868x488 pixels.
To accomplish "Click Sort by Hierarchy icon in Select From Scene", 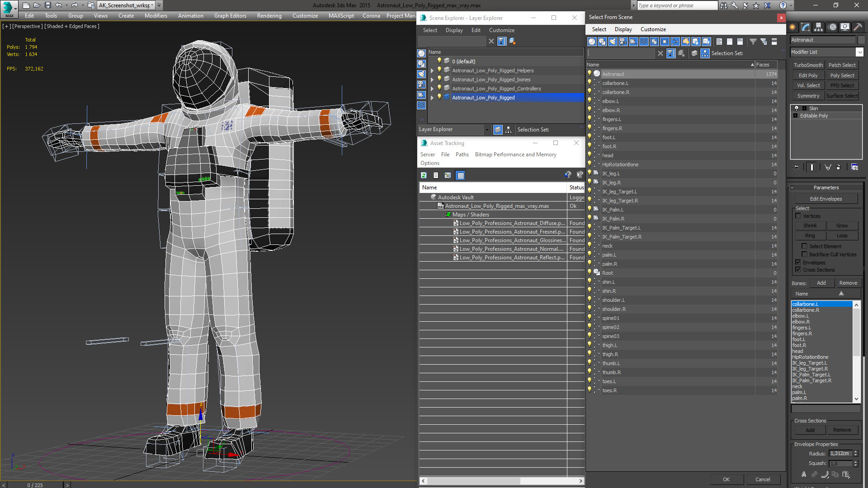I will click(x=705, y=53).
